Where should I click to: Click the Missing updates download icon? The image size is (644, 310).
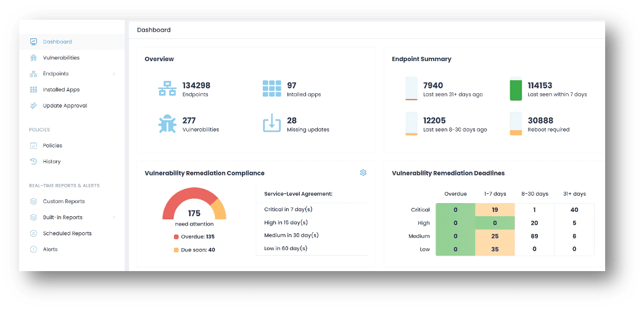pos(271,124)
